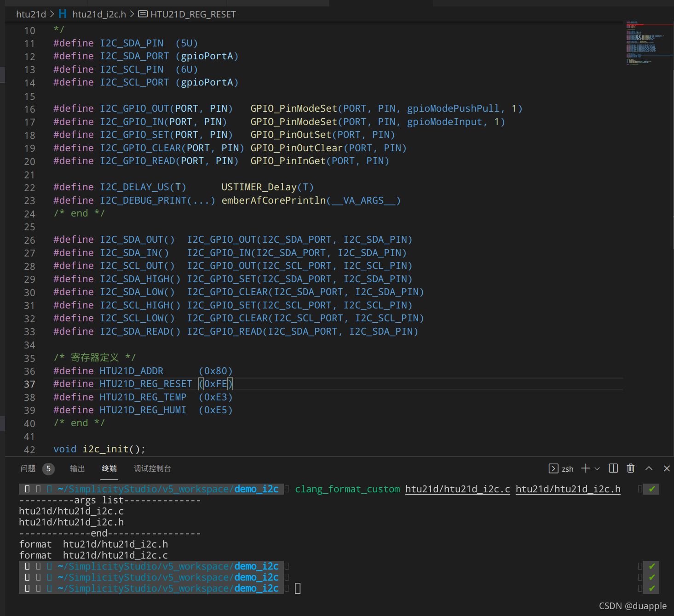
Task: Open the 调试控制台 debug console tab
Action: click(152, 469)
